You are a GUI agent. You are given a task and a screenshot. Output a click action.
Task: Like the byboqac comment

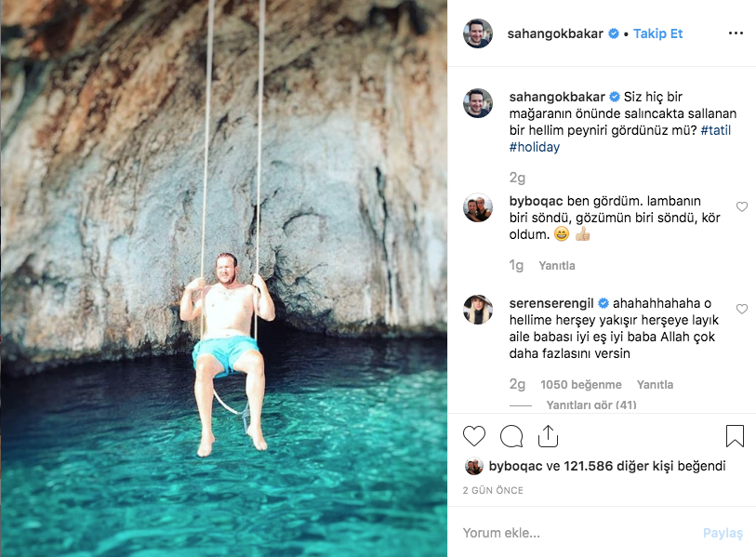(742, 207)
